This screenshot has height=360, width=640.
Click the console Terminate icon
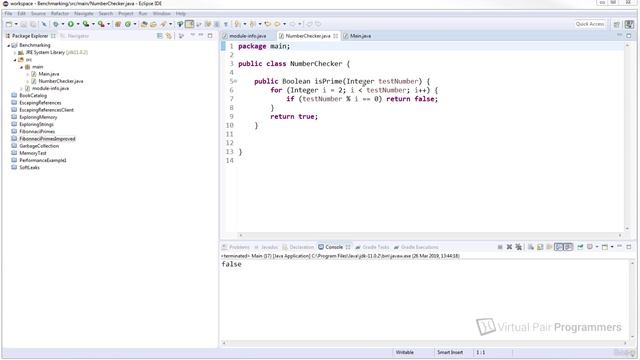coord(500,247)
